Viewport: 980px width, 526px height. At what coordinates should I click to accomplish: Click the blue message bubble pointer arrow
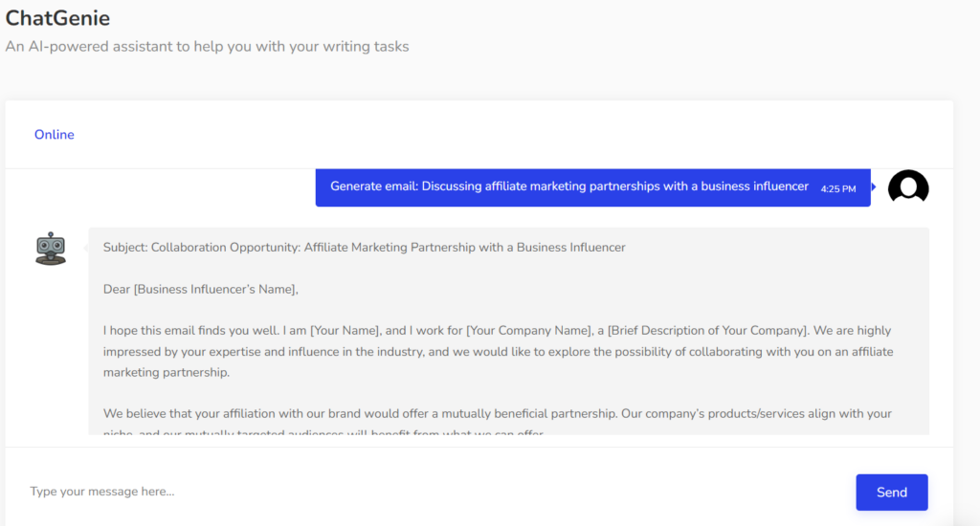click(874, 186)
